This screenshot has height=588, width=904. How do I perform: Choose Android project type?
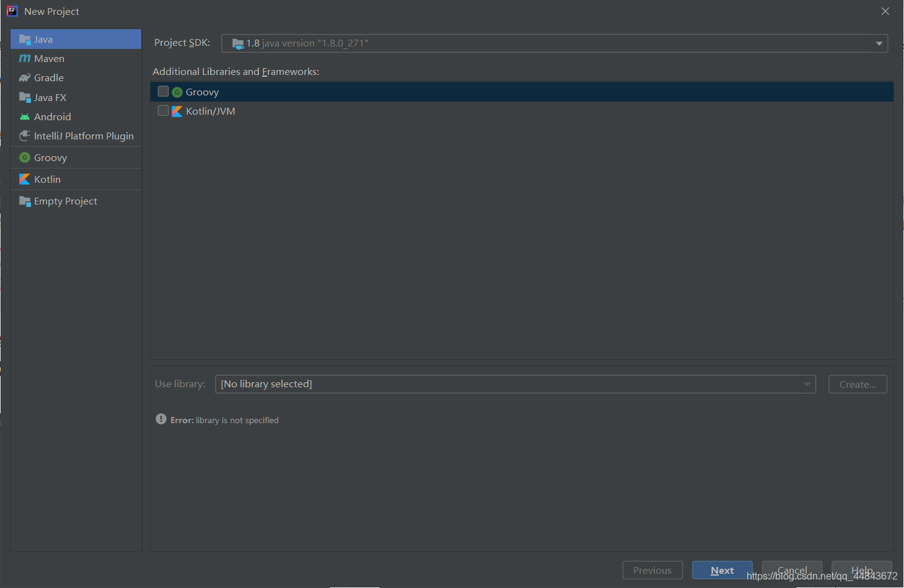point(76,116)
